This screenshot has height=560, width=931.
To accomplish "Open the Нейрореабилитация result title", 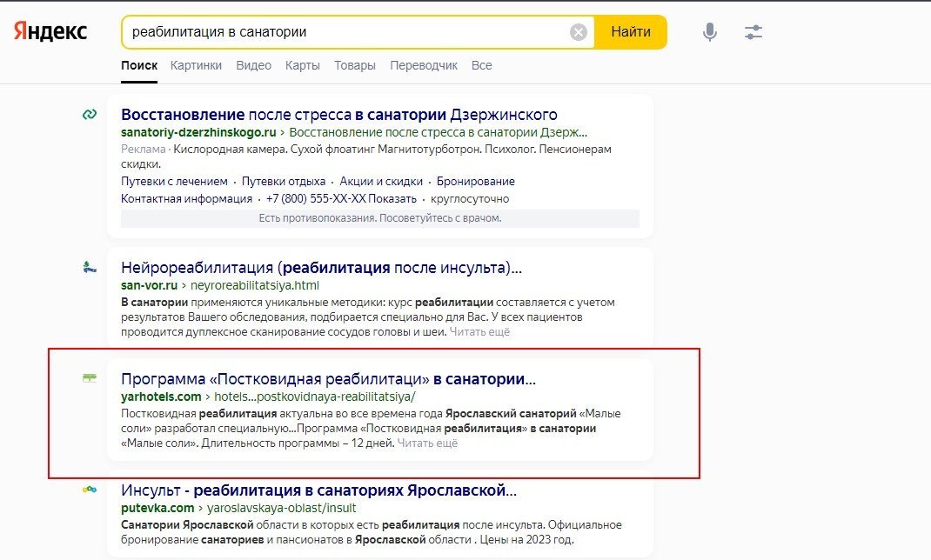I will [321, 268].
